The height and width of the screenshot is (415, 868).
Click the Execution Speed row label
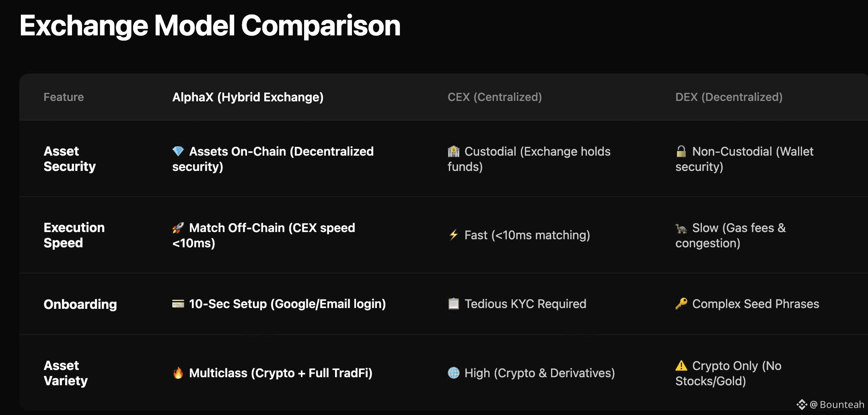pyautogui.click(x=74, y=235)
